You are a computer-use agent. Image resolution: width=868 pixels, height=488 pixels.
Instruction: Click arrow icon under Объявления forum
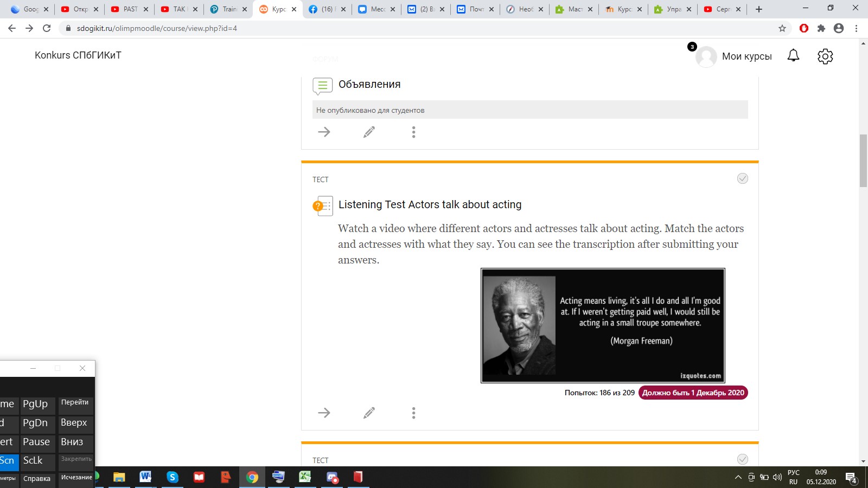pyautogui.click(x=324, y=132)
